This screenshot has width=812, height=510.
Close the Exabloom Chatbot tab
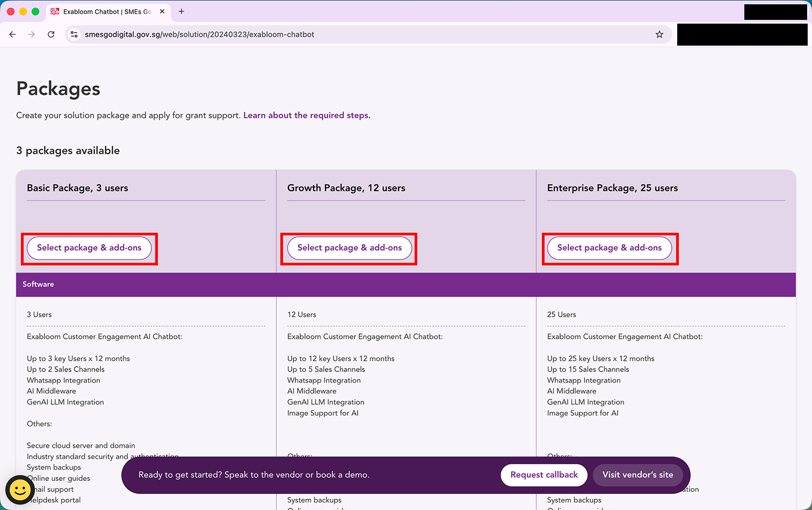click(162, 11)
